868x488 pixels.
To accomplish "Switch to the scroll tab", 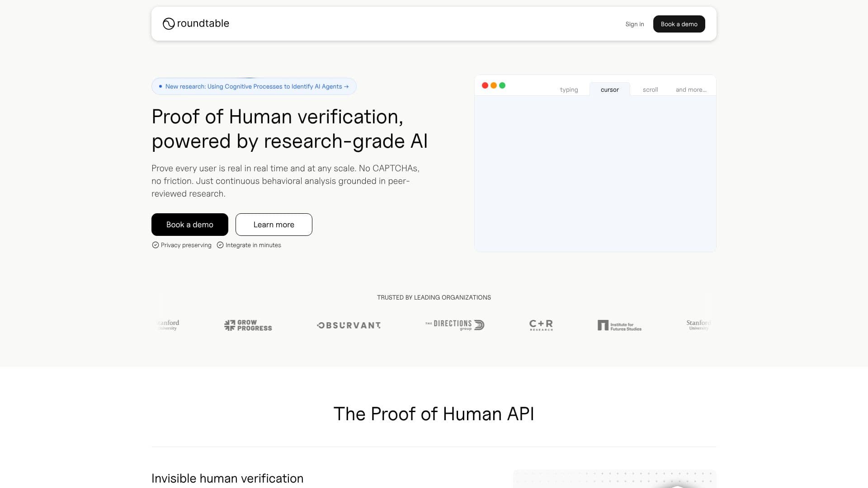I will pyautogui.click(x=650, y=89).
